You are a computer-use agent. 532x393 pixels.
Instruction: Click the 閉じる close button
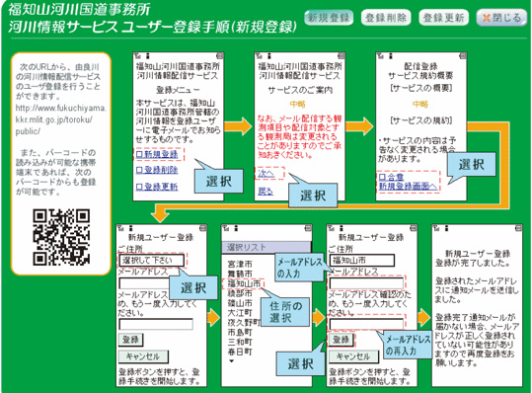coord(501,18)
